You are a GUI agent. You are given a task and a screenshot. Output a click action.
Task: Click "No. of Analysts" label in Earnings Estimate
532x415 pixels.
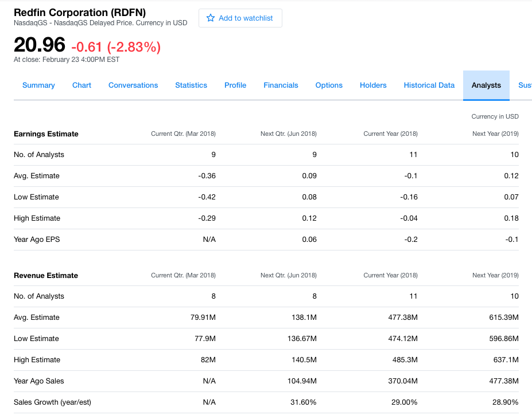pos(39,155)
